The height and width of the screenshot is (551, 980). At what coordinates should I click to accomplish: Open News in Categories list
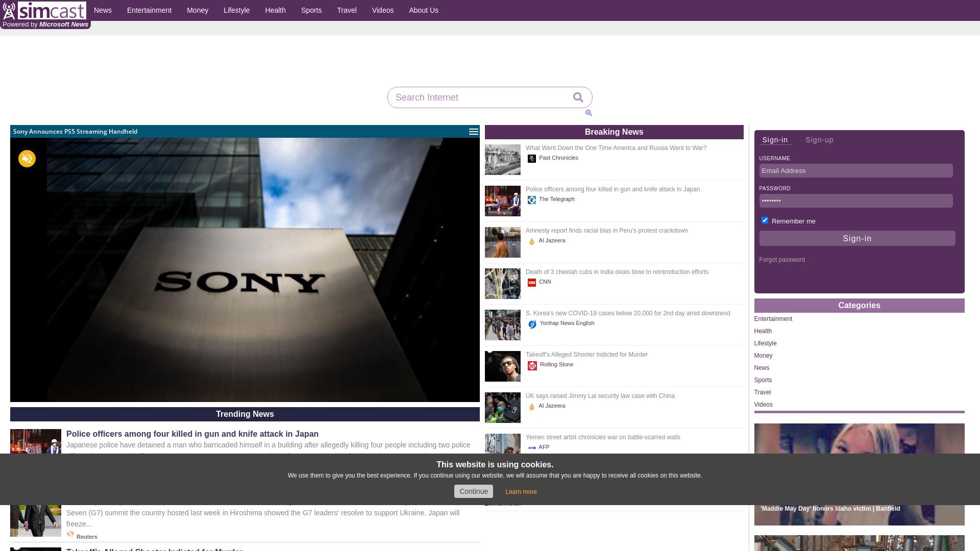[x=762, y=368]
